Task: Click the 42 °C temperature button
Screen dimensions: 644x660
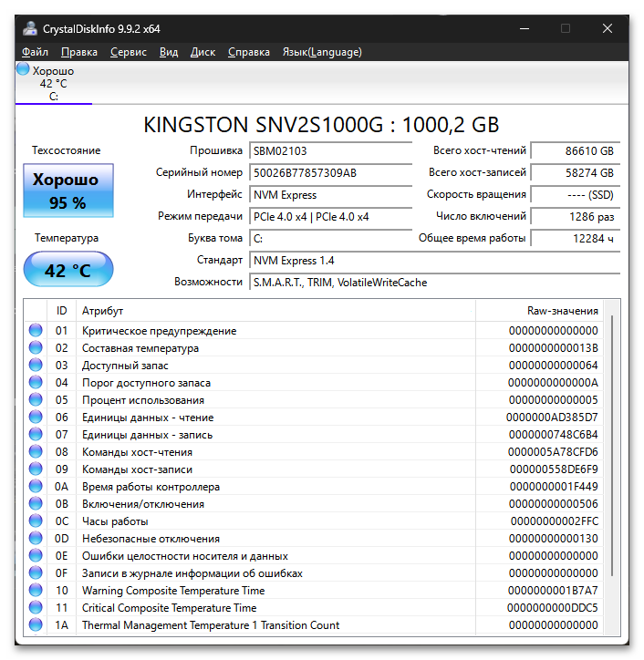Action: [68, 270]
